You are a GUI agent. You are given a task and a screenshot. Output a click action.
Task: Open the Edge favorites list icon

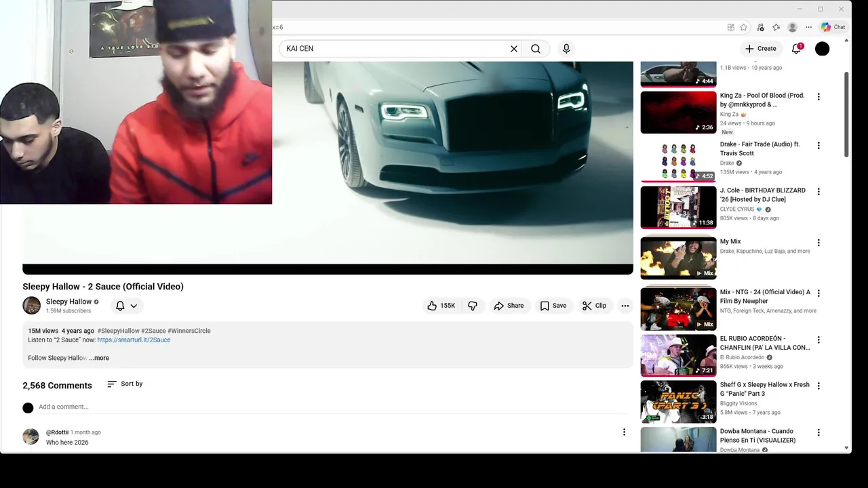pyautogui.click(x=776, y=27)
